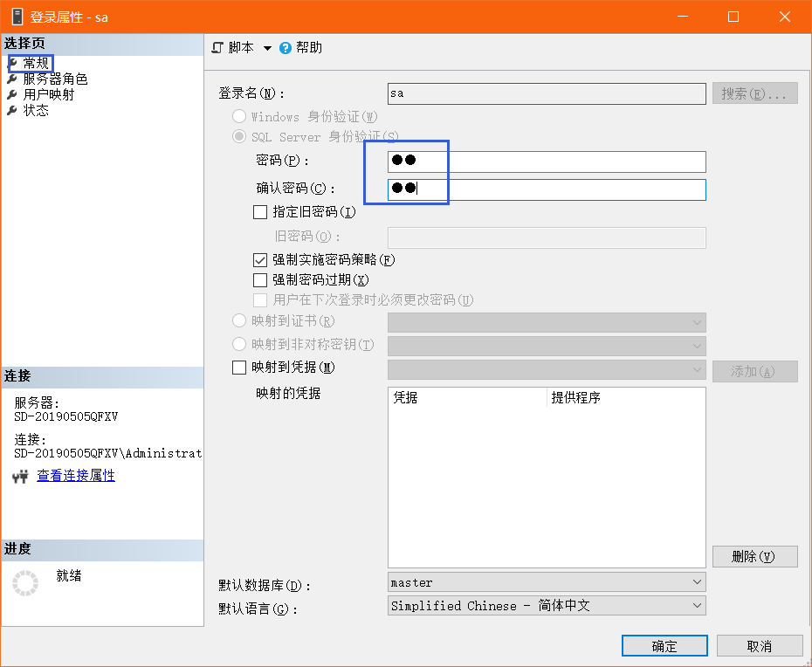Screen dimensions: 812x667
Task: Click the 登录名 sa field
Action: (x=547, y=93)
